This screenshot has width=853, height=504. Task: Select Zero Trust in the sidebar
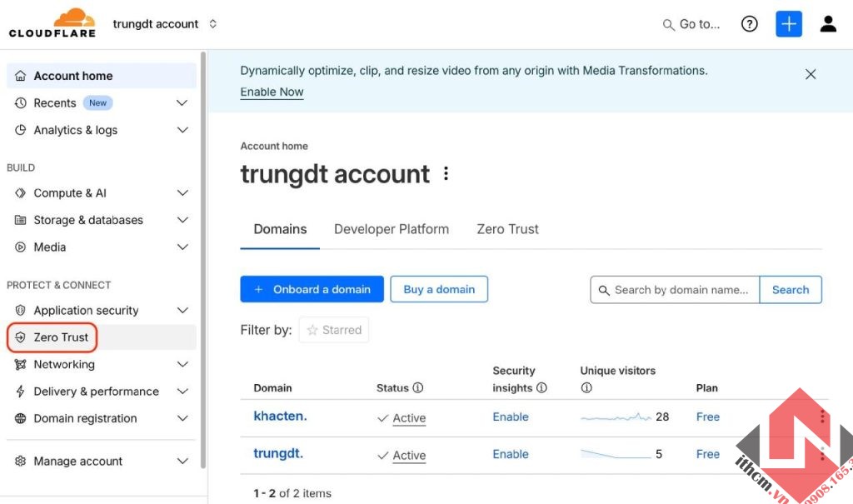(60, 337)
